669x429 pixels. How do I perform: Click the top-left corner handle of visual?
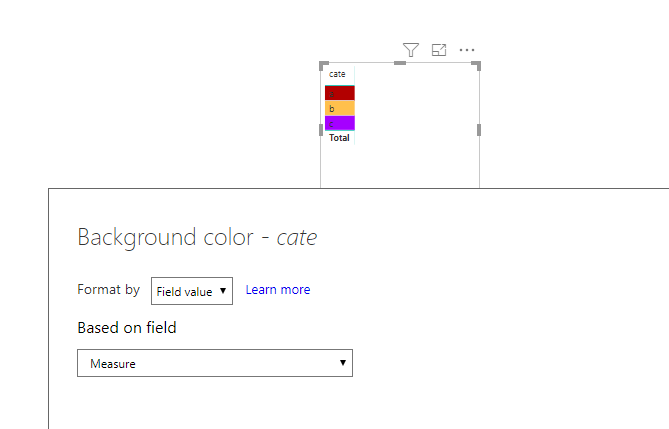[x=323, y=65]
